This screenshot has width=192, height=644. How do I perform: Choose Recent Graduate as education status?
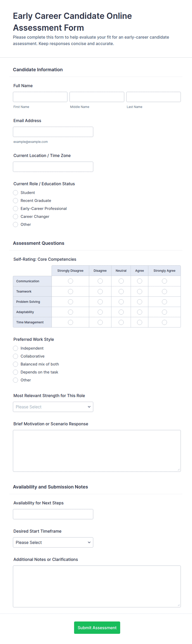click(x=15, y=201)
